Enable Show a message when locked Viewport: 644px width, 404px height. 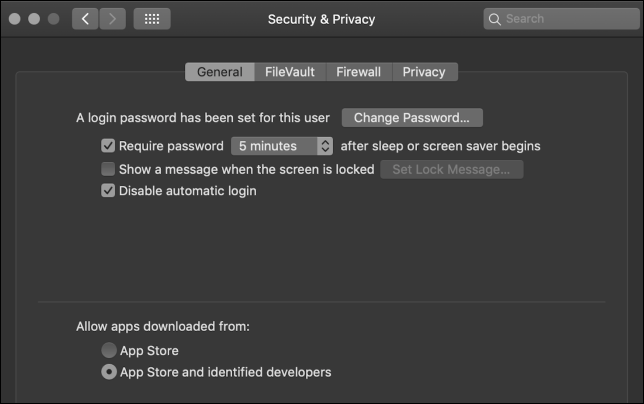click(108, 169)
